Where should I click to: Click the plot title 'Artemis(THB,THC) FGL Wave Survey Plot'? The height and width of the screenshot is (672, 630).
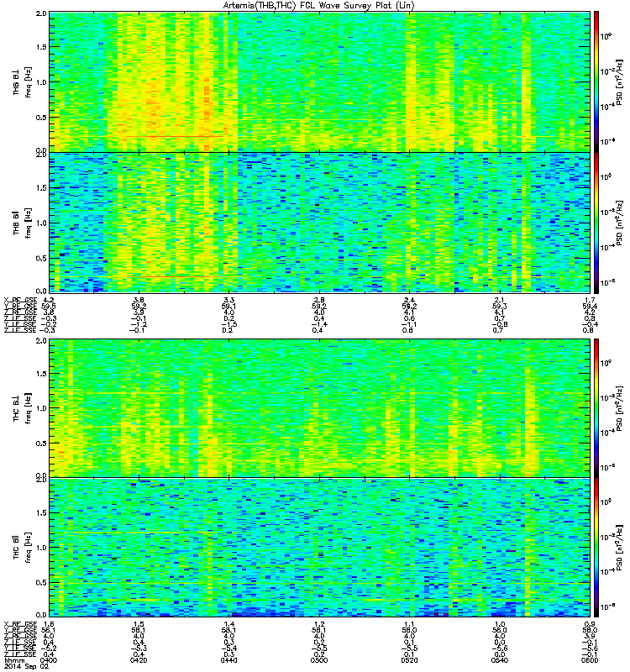point(319,6)
